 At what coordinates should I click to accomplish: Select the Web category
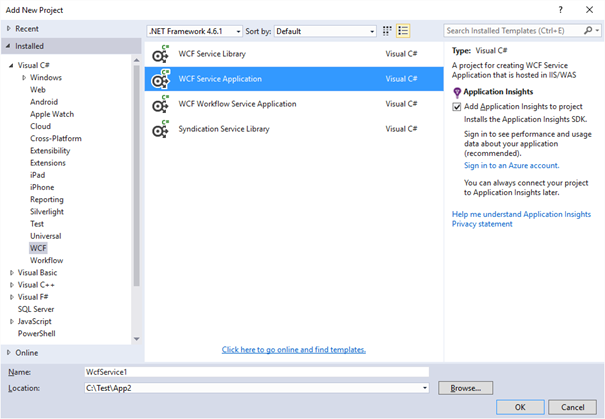click(x=38, y=90)
